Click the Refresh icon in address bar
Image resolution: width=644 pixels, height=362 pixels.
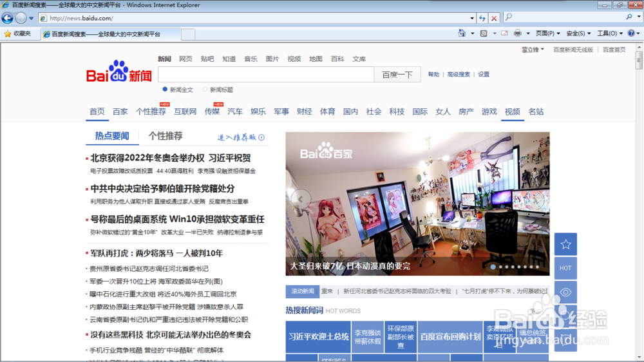[x=482, y=18]
